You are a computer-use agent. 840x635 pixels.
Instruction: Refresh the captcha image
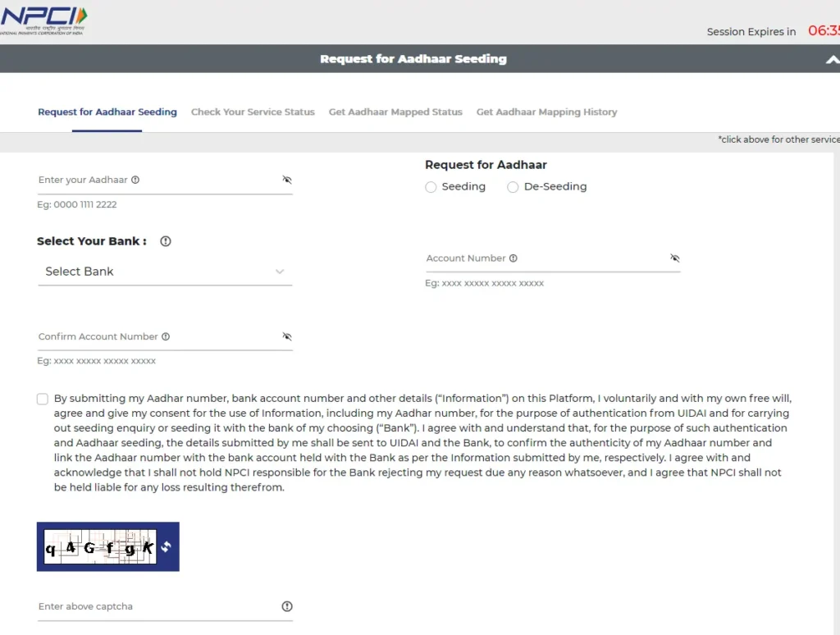pyautogui.click(x=167, y=546)
